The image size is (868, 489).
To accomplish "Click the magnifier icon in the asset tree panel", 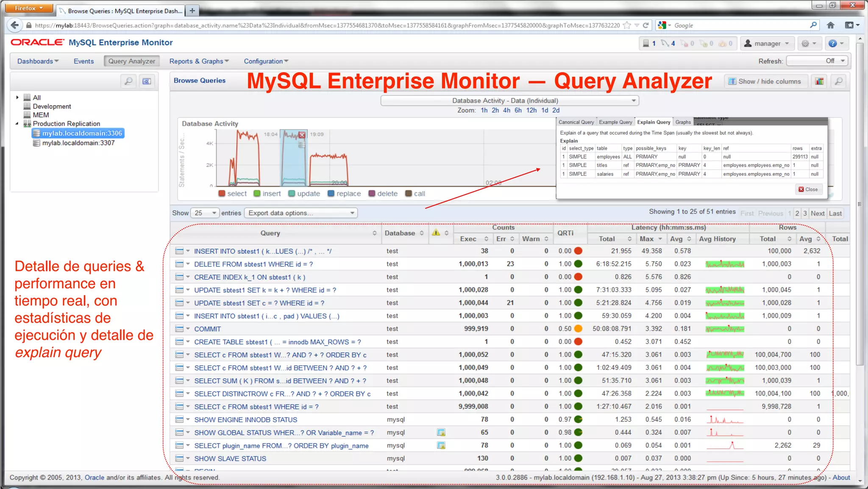I will [x=128, y=81].
